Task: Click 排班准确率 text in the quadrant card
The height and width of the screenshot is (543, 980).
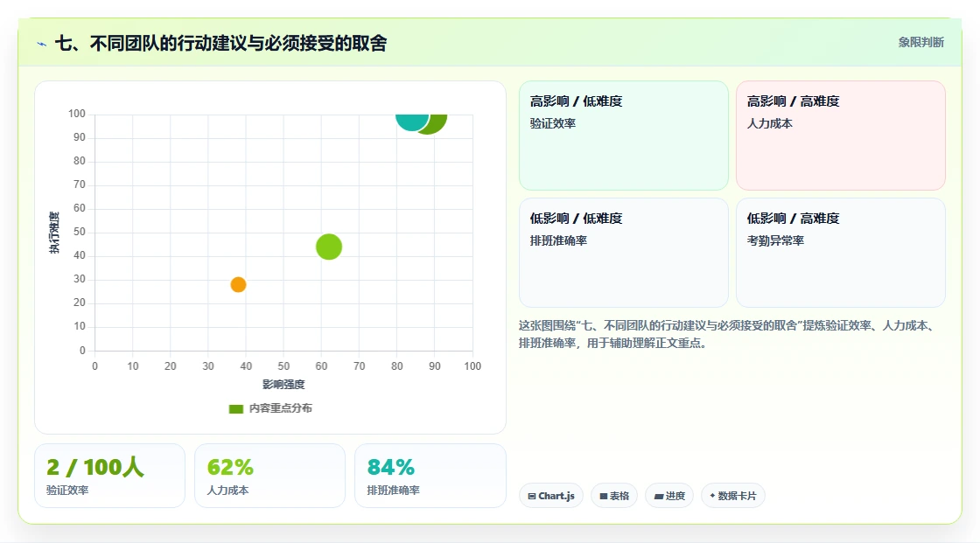Action: [558, 240]
